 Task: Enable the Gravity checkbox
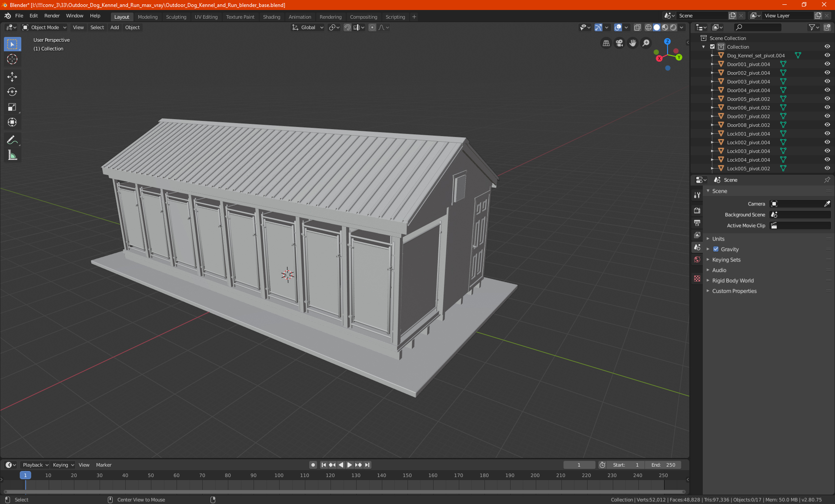(x=716, y=249)
